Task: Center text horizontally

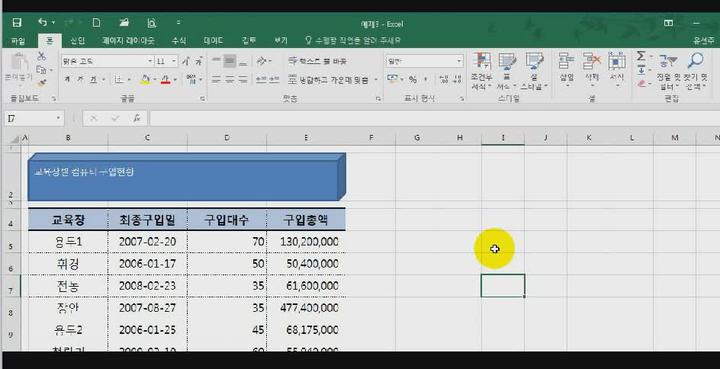Action: coord(230,80)
